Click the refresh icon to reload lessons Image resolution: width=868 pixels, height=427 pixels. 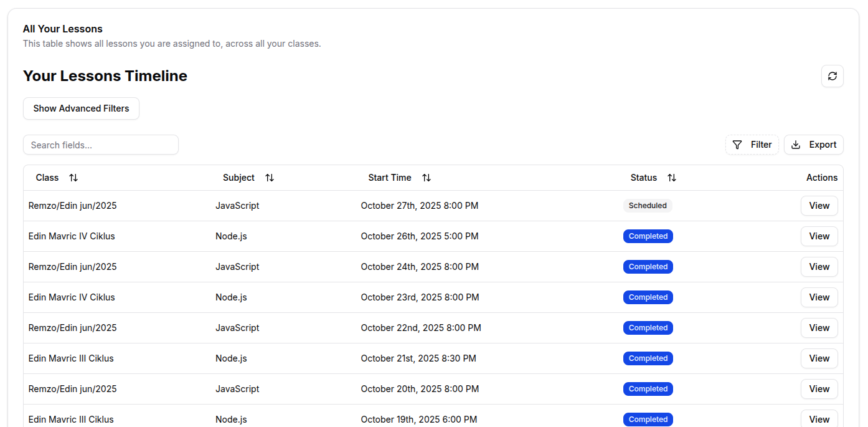(833, 76)
